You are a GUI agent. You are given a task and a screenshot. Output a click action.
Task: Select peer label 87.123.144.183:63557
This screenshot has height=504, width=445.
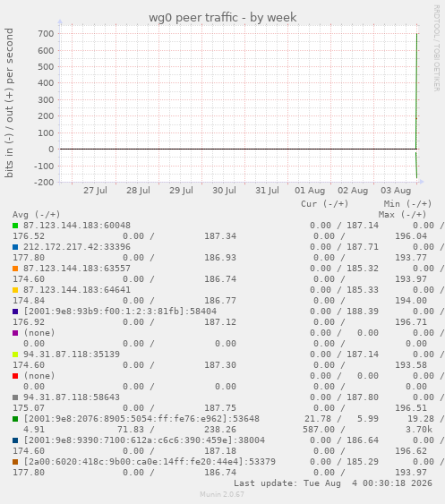coord(77,269)
